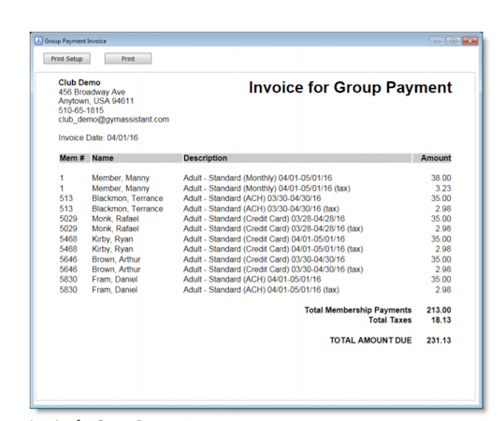Click the Total Taxes amount 18.13
504x421 pixels.
coord(441,320)
